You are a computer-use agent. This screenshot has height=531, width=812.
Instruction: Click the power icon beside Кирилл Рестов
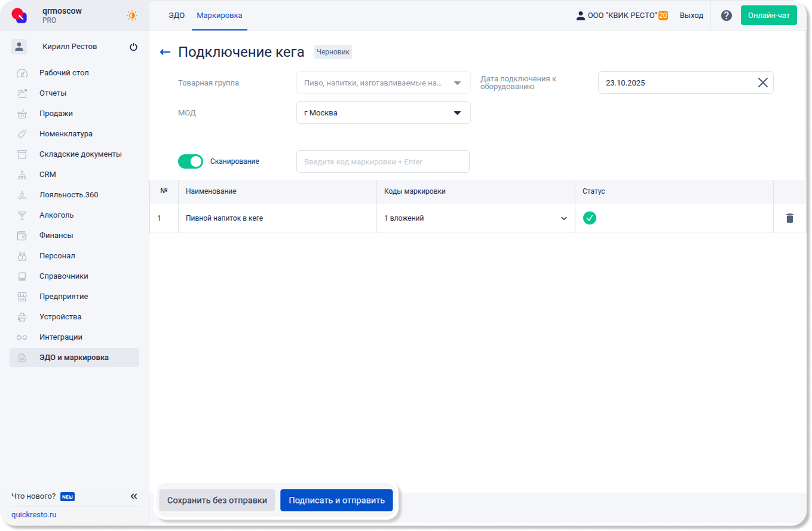click(133, 47)
